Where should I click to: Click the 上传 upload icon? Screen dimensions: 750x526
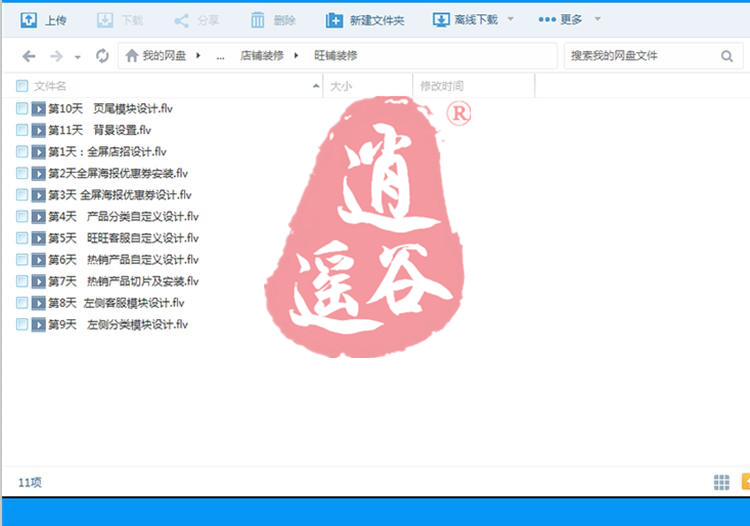click(29, 20)
